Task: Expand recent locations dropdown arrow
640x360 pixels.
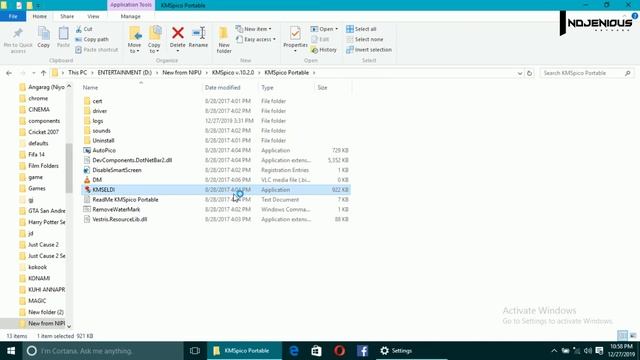Action: coord(33,73)
